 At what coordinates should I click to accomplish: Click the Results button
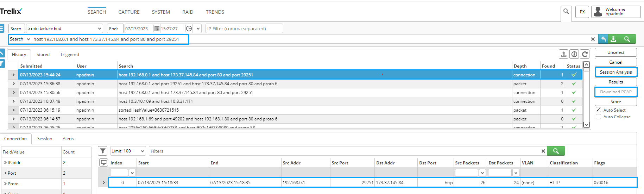[616, 82]
